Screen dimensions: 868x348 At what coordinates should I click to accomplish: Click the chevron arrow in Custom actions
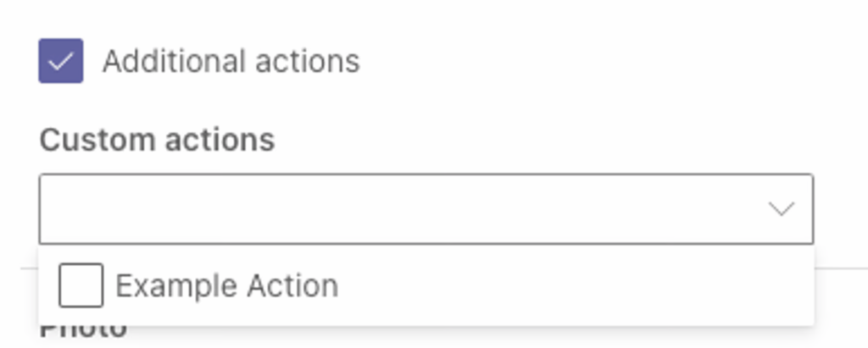[x=781, y=208]
